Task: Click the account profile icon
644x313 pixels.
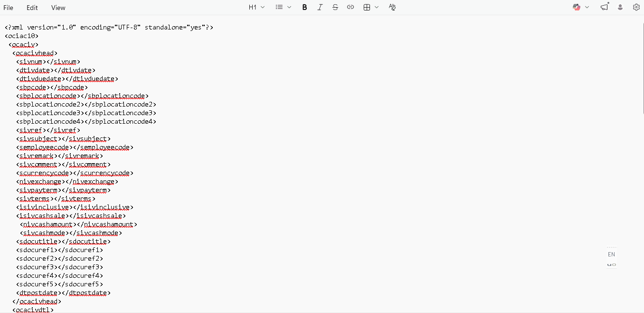Action: [620, 7]
